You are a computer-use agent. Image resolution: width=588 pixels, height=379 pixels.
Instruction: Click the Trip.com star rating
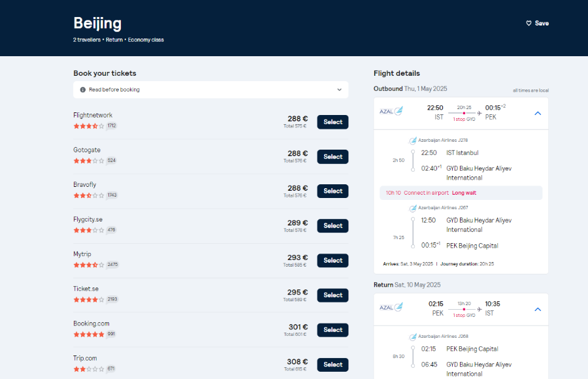(x=89, y=369)
